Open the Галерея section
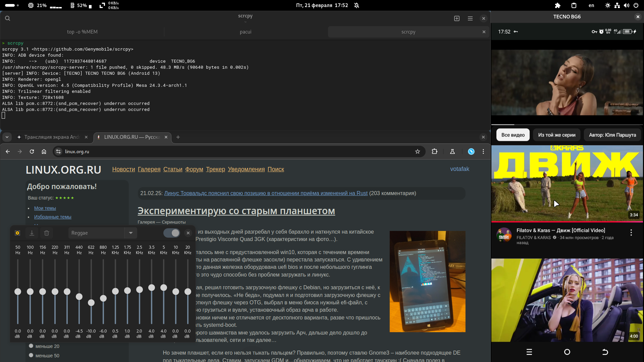The width and height of the screenshot is (644, 362). click(149, 169)
